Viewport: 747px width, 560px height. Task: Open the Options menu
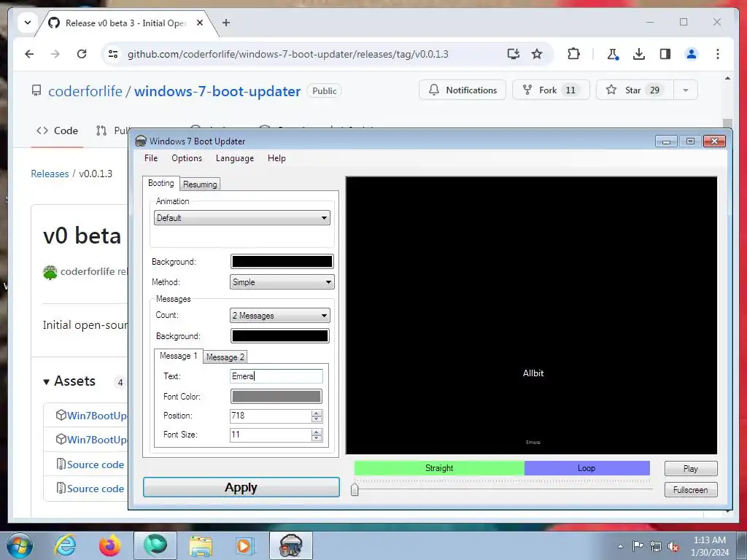click(x=187, y=158)
